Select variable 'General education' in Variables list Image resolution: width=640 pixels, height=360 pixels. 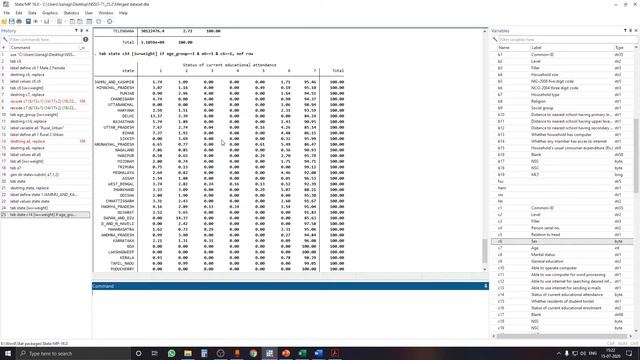[562, 261]
